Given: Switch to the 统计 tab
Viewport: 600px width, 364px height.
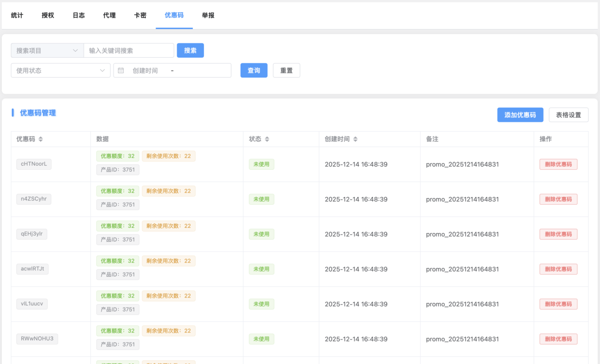Looking at the screenshot, I should [17, 15].
